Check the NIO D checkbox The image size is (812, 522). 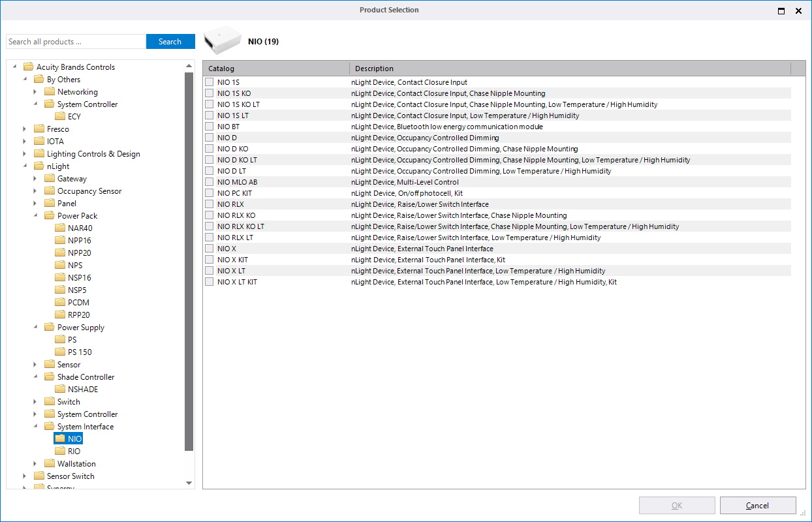pos(210,138)
